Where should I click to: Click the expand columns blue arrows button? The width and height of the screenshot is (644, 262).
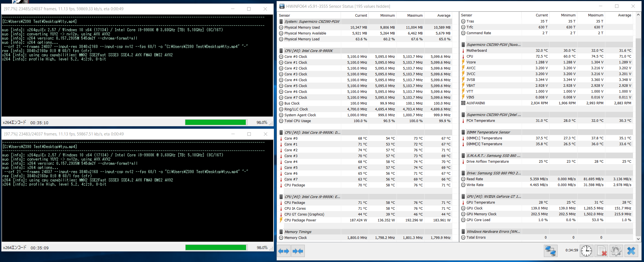[284, 251]
